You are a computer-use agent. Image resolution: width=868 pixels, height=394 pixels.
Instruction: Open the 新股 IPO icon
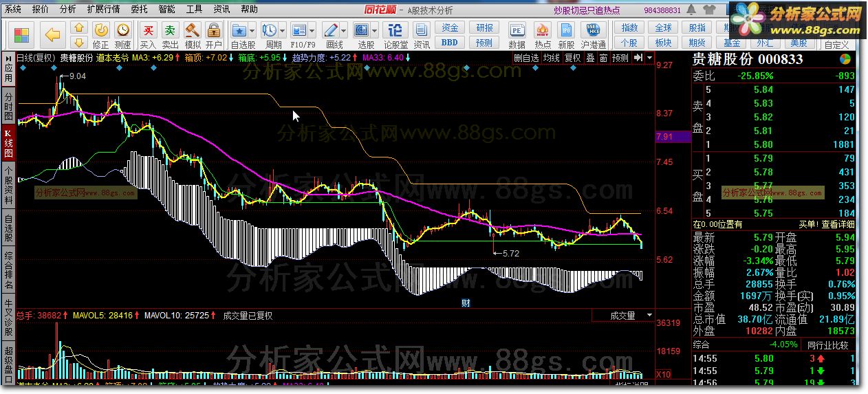[x=566, y=31]
